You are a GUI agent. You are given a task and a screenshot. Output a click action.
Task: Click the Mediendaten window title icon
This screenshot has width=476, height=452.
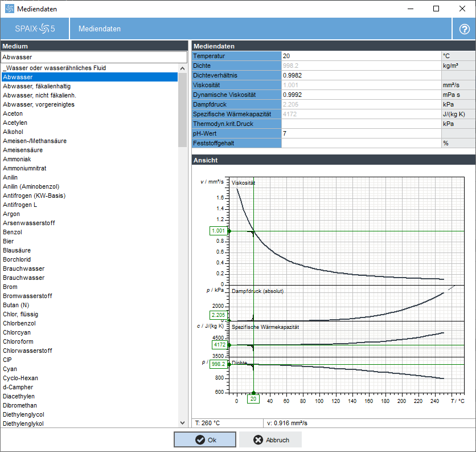point(9,9)
